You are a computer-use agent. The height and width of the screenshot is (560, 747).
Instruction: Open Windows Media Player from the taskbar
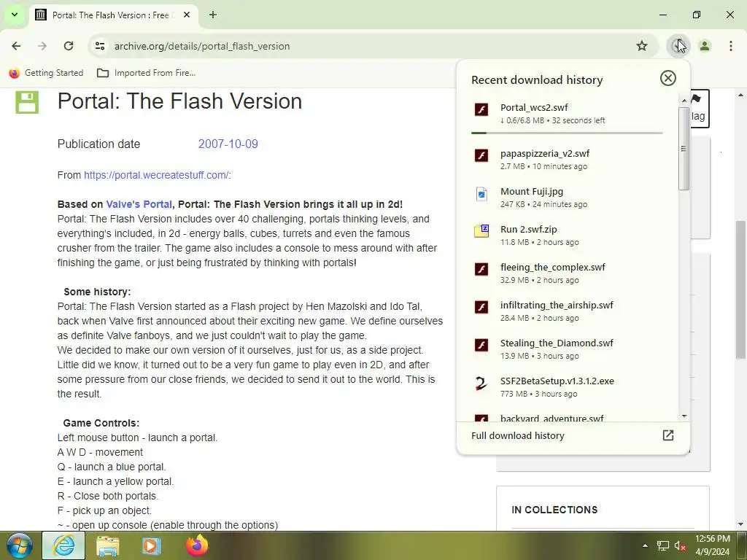[152, 545]
